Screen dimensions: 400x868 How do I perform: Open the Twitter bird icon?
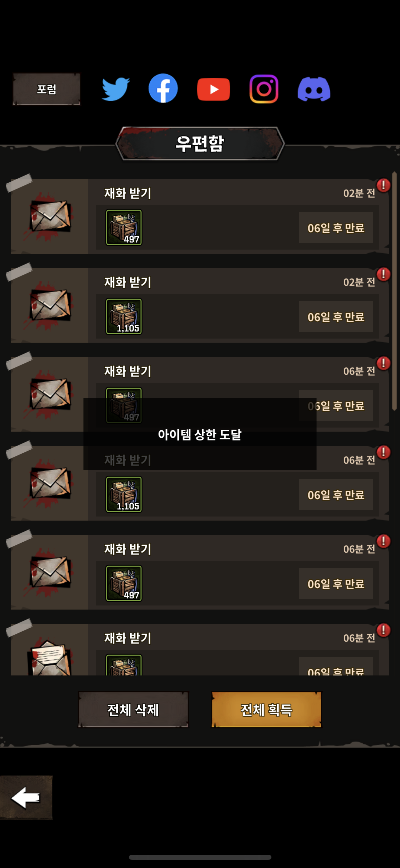[116, 89]
